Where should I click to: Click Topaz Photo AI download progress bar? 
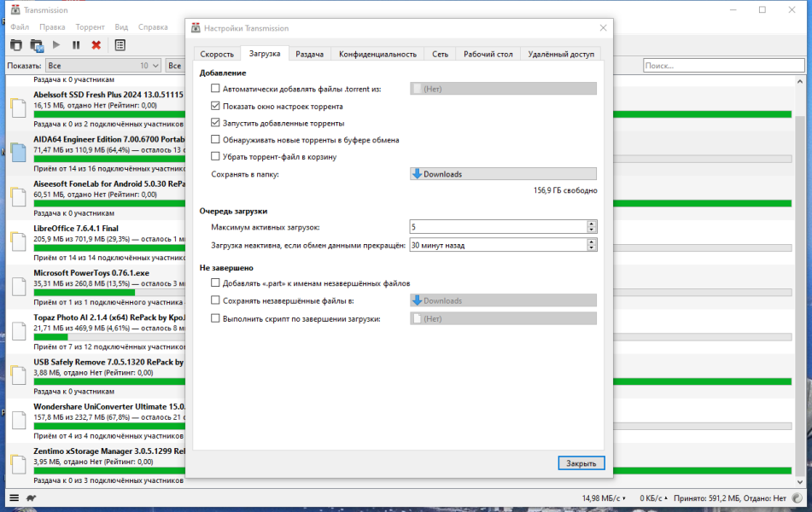110,337
